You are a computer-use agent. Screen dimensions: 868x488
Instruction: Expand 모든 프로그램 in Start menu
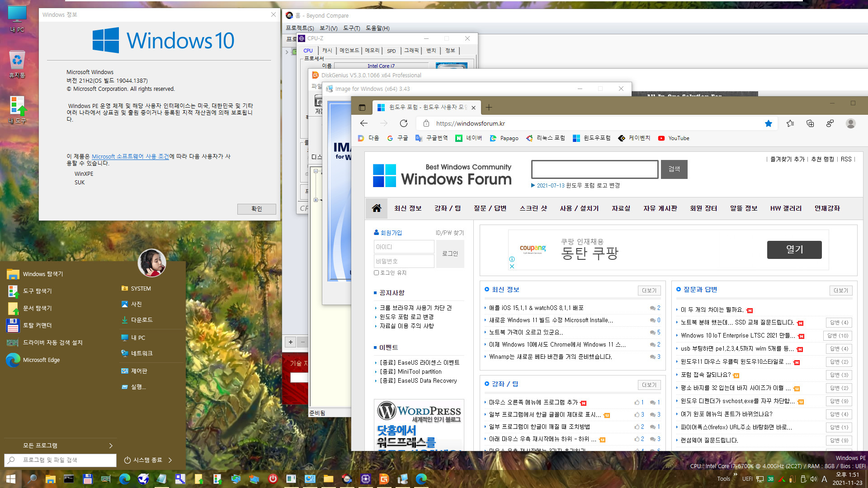60,446
